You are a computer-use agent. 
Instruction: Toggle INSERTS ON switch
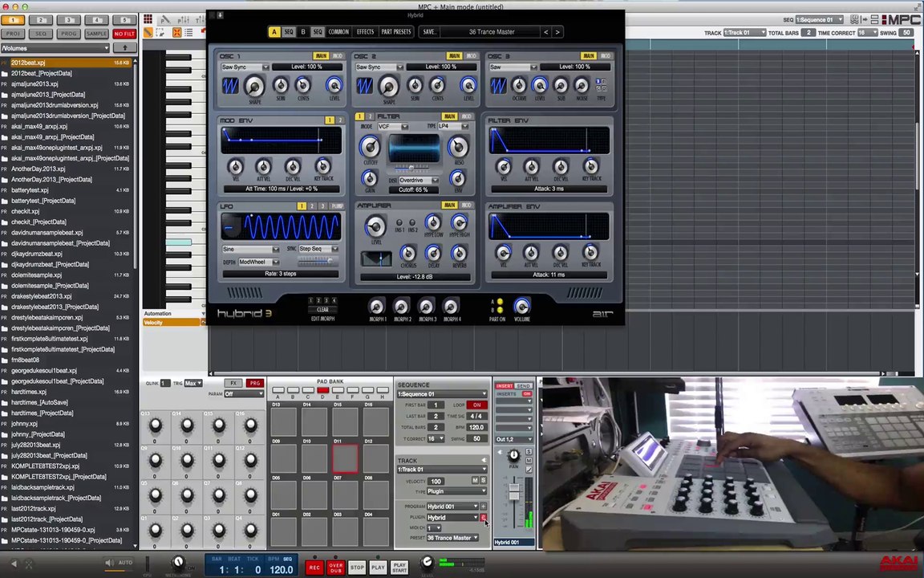526,394
